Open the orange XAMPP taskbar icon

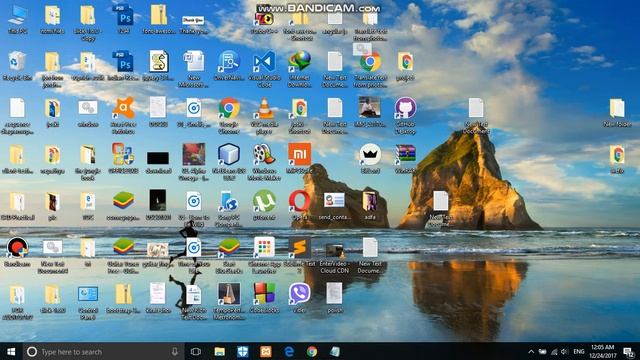point(266,351)
